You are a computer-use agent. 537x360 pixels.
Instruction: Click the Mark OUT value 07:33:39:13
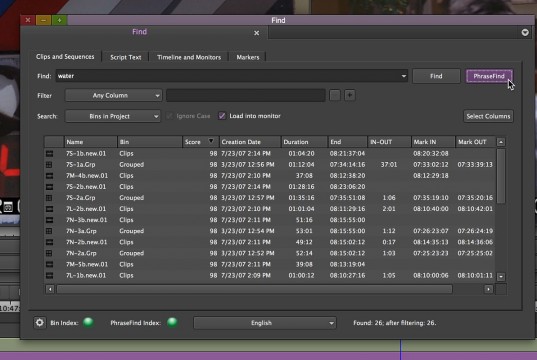pyautogui.click(x=475, y=164)
